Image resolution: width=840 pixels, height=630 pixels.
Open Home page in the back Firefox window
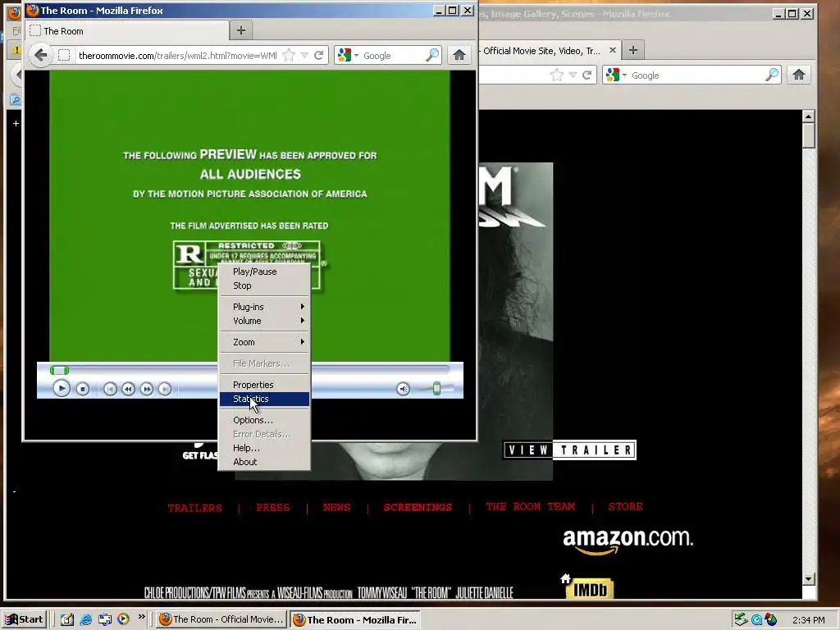799,75
